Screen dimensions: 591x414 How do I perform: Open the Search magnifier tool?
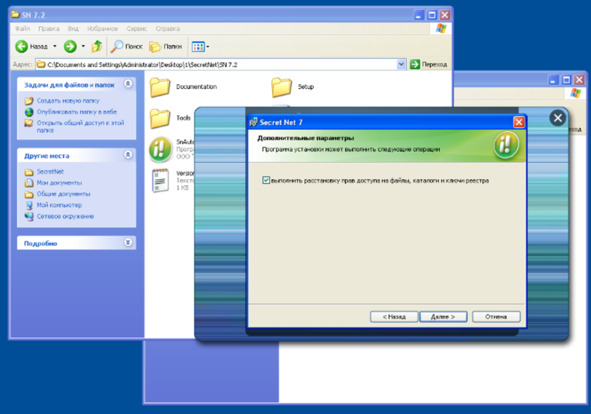116,46
